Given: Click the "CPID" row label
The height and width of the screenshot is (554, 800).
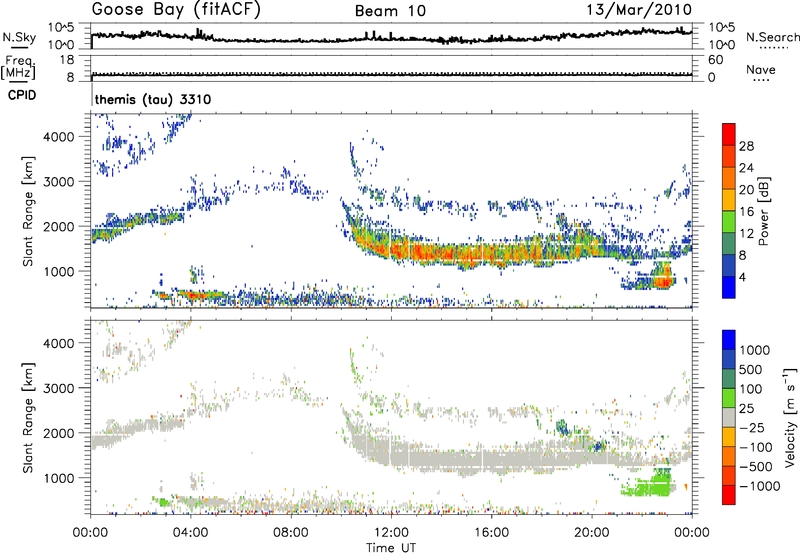Looking at the screenshot, I should 22,95.
